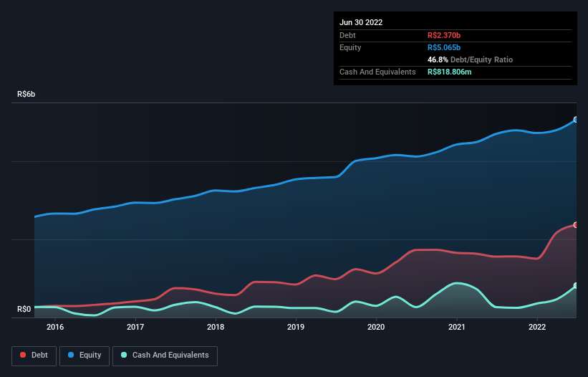Select the Cash endpoint marker on teal line
588x377 pixels.
pyautogui.click(x=576, y=286)
